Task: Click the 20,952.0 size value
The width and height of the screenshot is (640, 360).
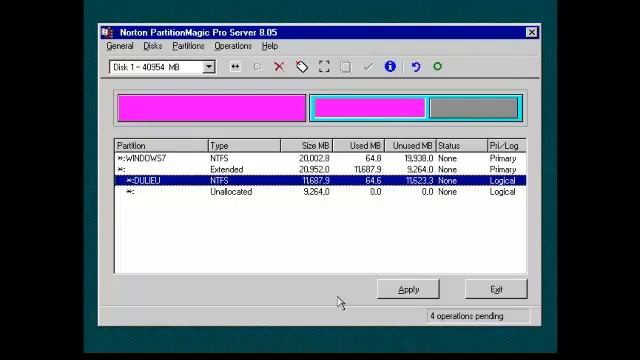Action: (x=314, y=169)
